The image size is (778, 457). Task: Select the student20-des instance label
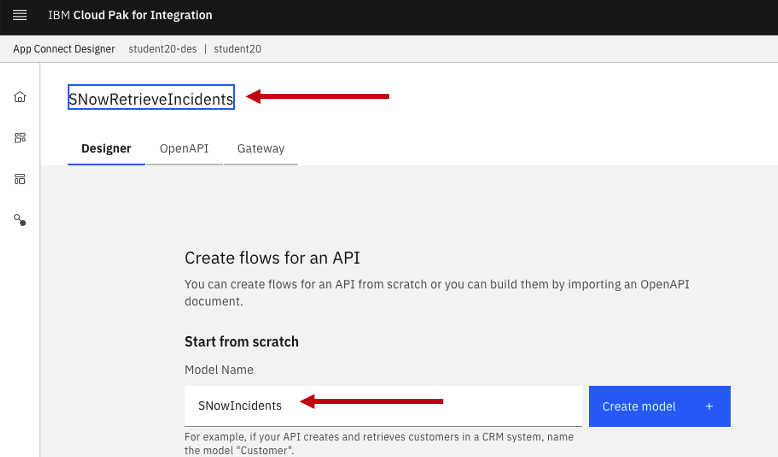tap(162, 49)
